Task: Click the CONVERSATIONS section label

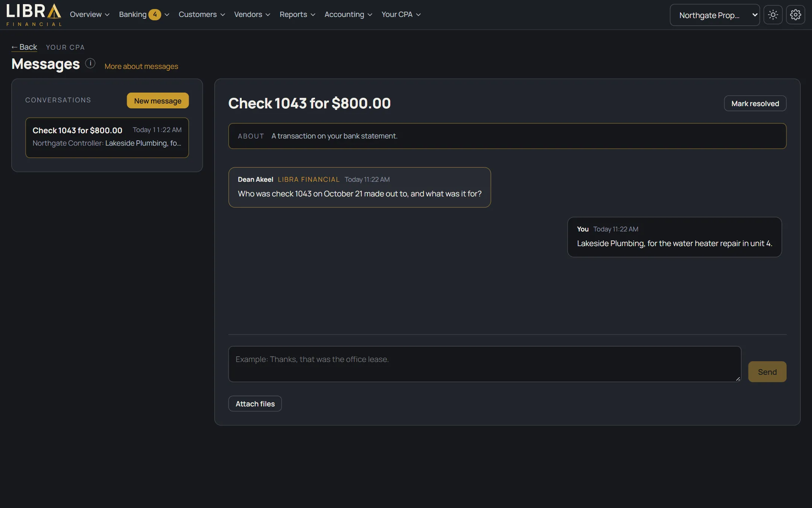Action: 58,100
